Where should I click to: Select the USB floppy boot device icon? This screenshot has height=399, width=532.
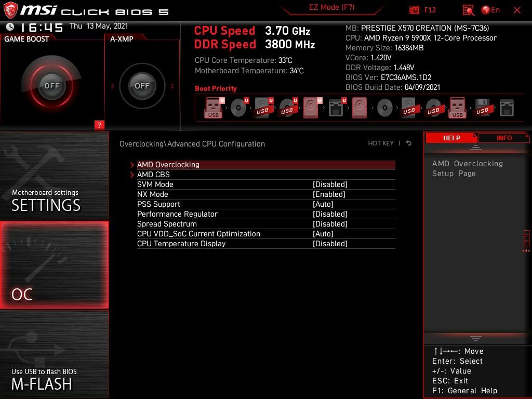tap(483, 108)
